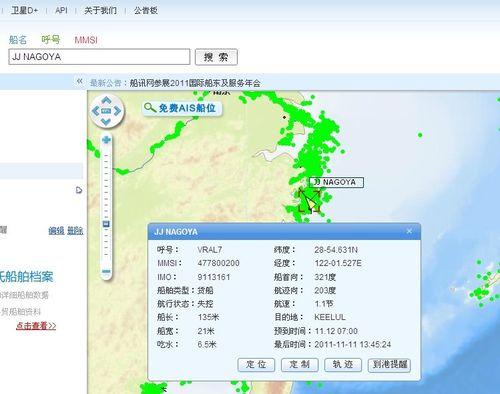Open the 2011国际船东 announcement link

pyautogui.click(x=195, y=83)
